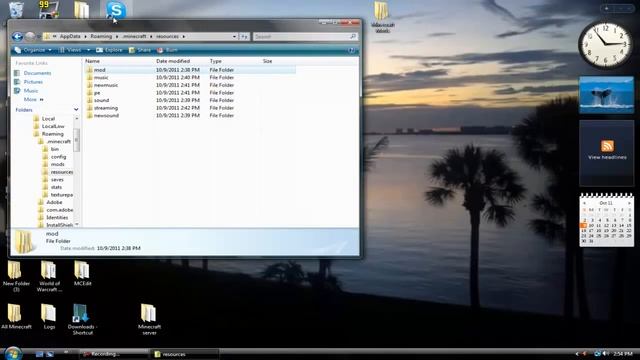Expand More favorite links
Screen dimensions: 640x360
click(x=33, y=100)
